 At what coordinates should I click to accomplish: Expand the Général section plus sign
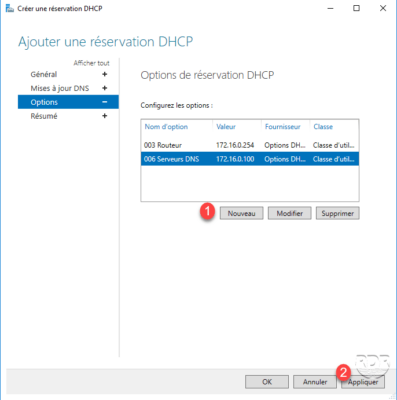pos(105,74)
